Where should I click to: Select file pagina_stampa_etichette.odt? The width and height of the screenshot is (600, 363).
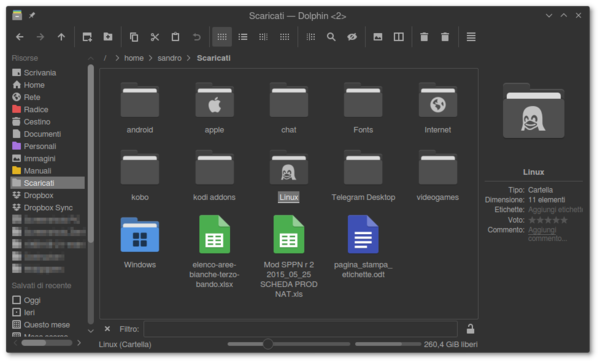coord(363,247)
